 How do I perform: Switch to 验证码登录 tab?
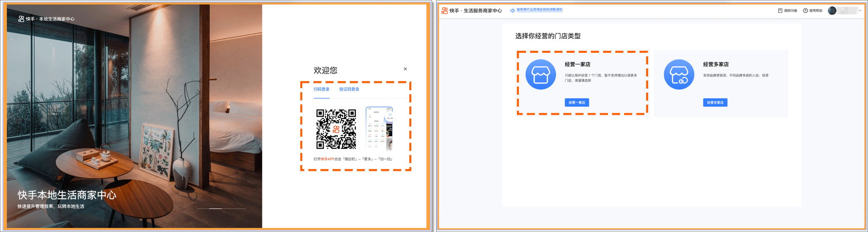pos(349,89)
